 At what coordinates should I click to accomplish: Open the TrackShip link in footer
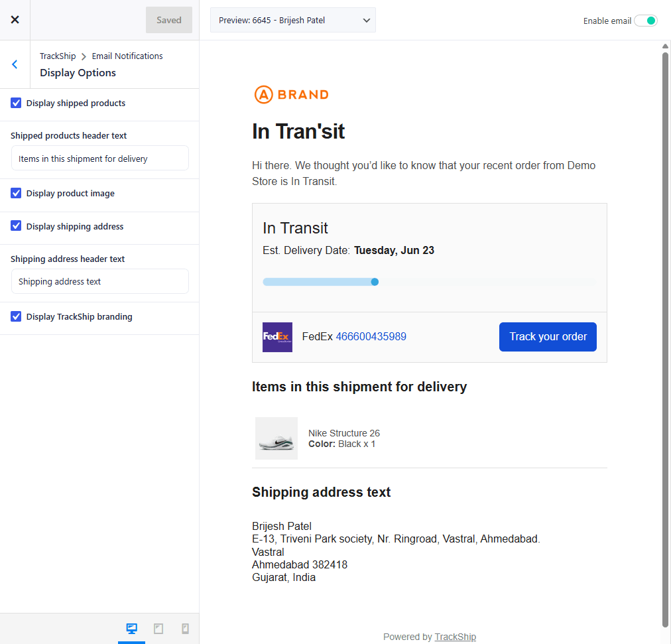pyautogui.click(x=456, y=637)
